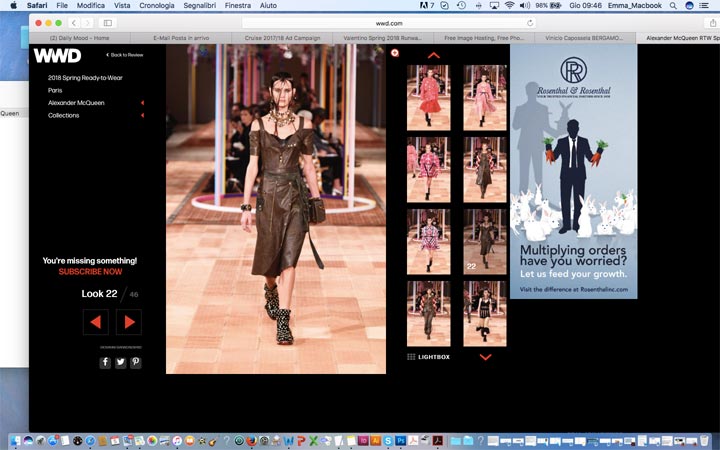Zoom the runway photo with plus icon

(x=394, y=53)
